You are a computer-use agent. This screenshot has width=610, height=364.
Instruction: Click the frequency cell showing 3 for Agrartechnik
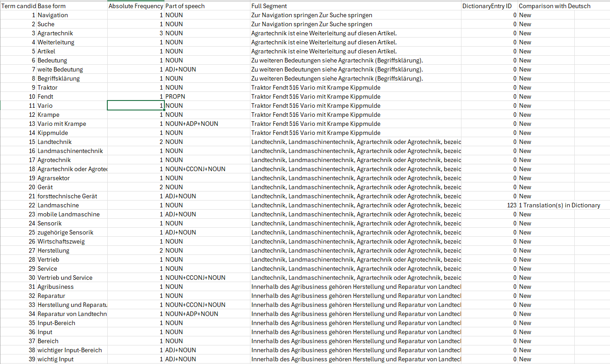[x=135, y=33]
